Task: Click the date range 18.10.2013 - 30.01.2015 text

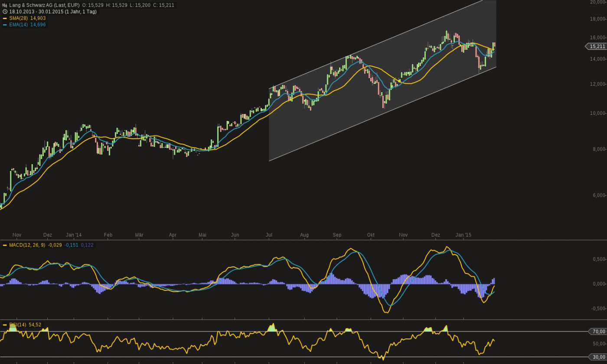Action: point(37,12)
